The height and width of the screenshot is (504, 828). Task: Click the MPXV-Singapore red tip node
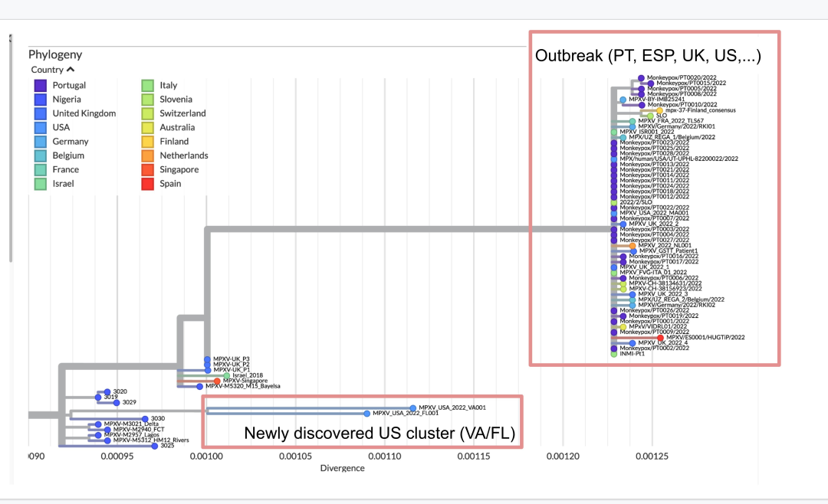click(217, 381)
